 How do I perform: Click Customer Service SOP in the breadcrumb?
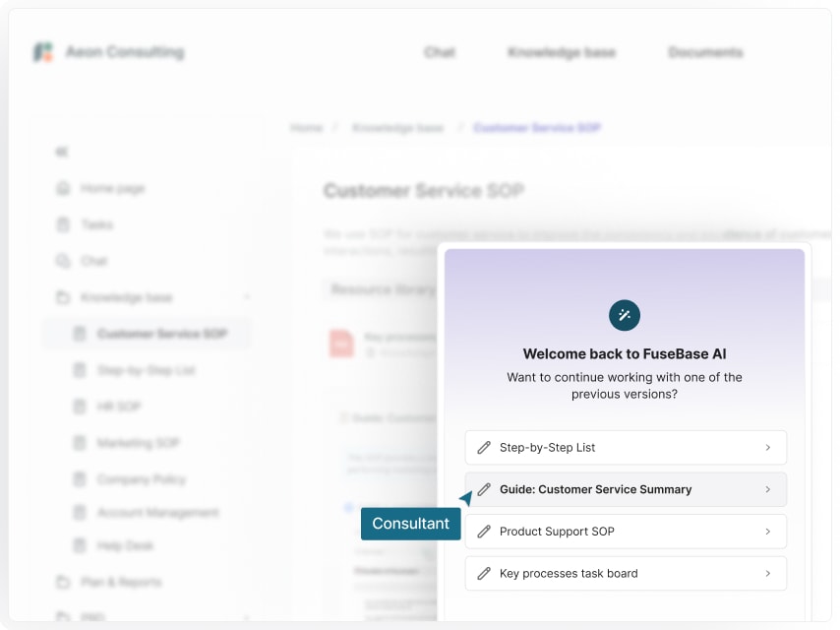point(537,128)
